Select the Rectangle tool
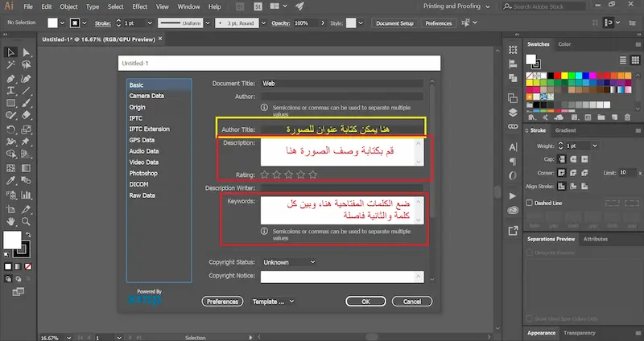The height and width of the screenshot is (341, 644). tap(11, 103)
